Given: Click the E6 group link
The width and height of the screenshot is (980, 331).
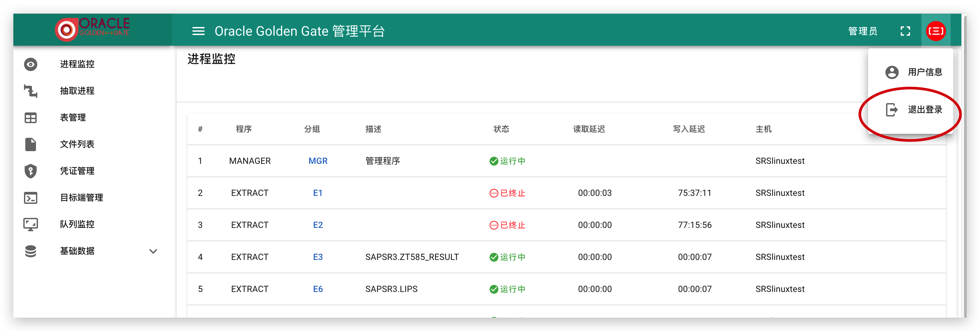Looking at the screenshot, I should 318,289.
